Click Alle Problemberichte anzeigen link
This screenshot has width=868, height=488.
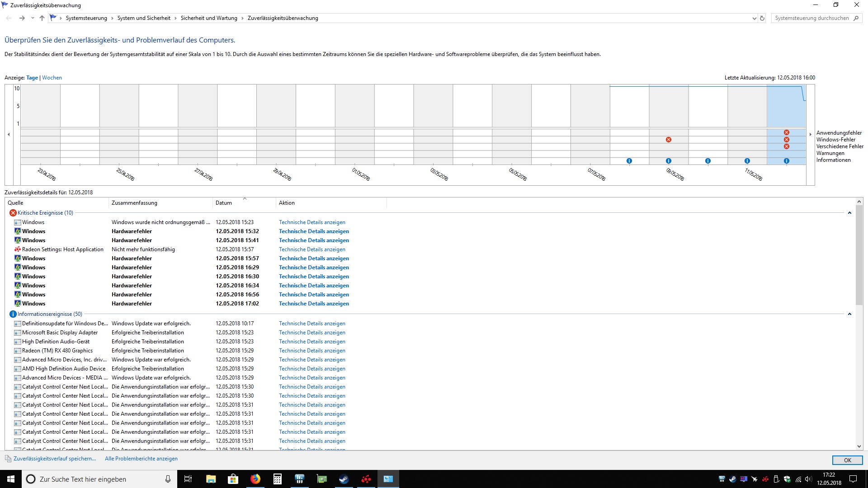(x=141, y=459)
